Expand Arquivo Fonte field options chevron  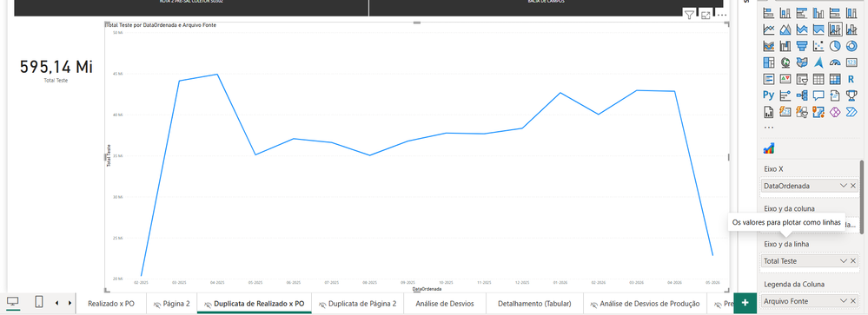coord(844,301)
